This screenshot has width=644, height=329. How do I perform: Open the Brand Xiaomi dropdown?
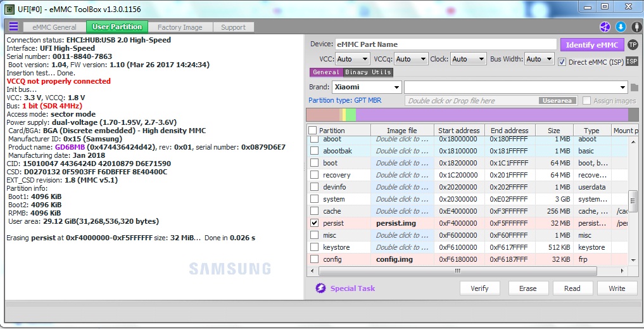[367, 87]
